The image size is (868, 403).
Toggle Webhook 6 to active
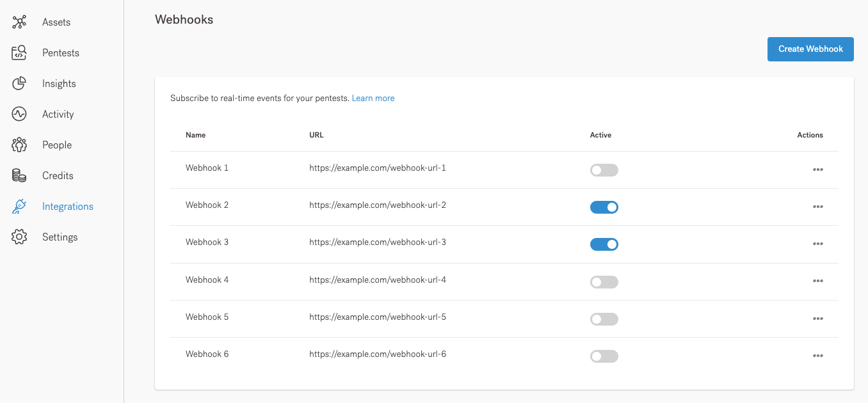604,356
